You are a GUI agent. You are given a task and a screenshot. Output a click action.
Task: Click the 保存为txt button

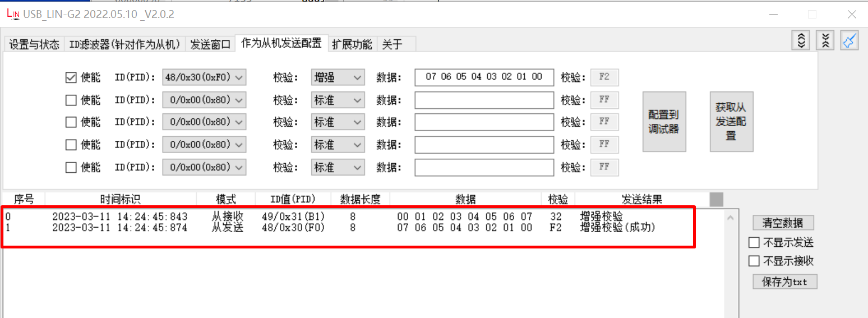[x=785, y=282]
